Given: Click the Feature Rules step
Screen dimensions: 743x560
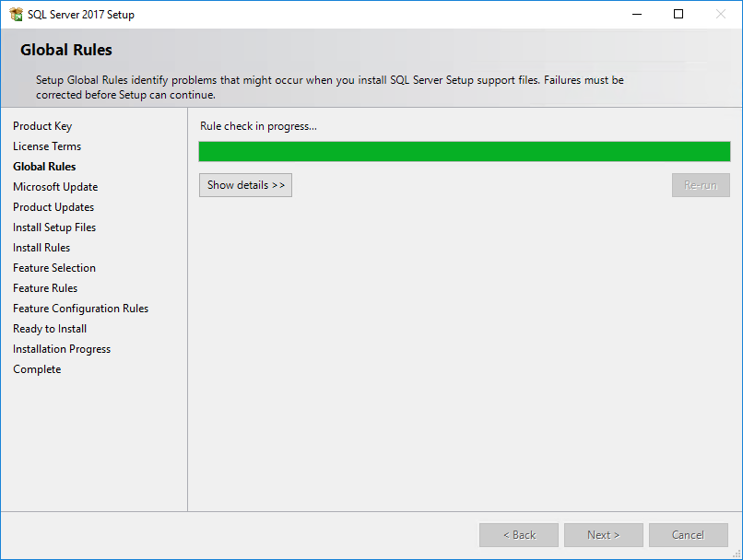Looking at the screenshot, I should coord(45,288).
